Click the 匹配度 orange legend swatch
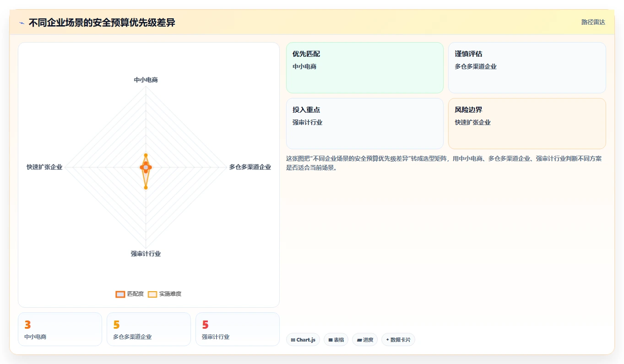The width and height of the screenshot is (624, 364). (120, 294)
